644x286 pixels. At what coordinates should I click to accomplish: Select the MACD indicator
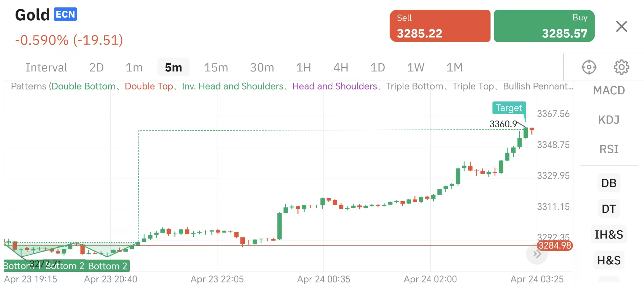pyautogui.click(x=609, y=90)
